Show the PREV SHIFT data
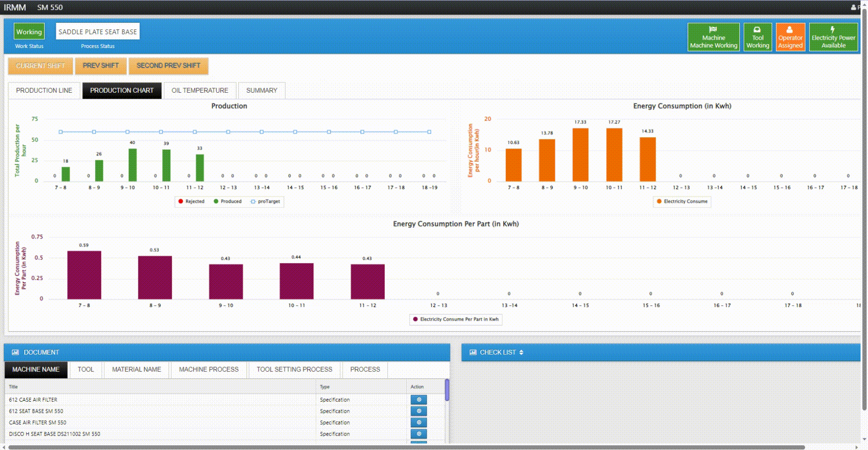The image size is (868, 450). (x=101, y=66)
